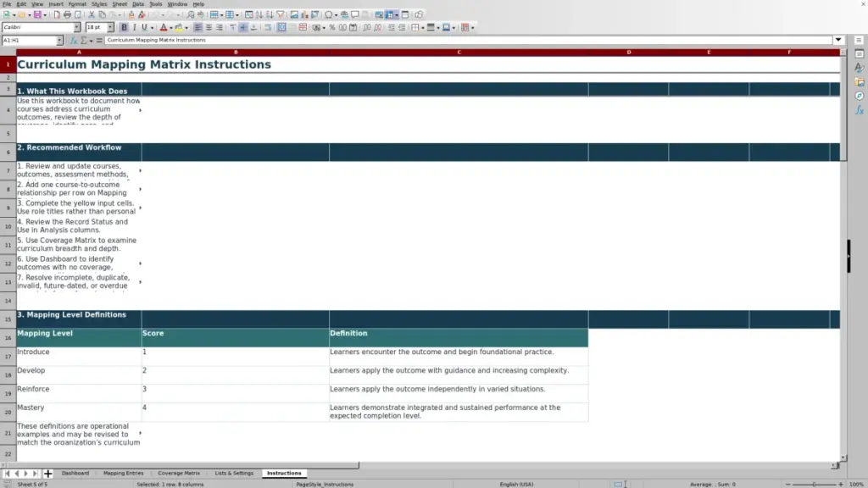Viewport: 868px width, 488px height.
Task: Open conditional formatting dropdown arrow
Action: [472, 28]
